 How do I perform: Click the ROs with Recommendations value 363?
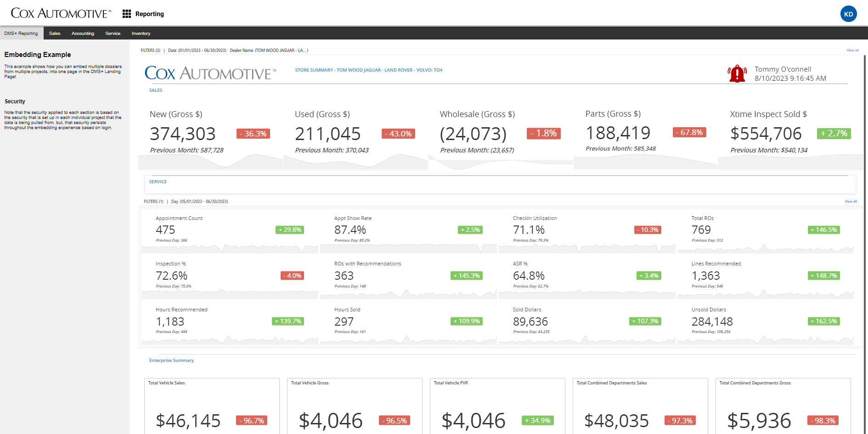tap(344, 276)
